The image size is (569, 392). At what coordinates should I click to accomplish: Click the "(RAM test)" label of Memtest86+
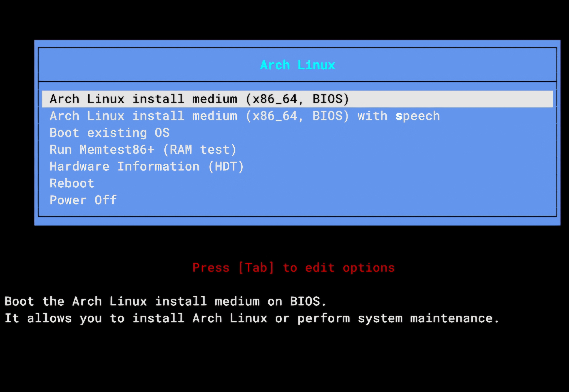click(199, 150)
